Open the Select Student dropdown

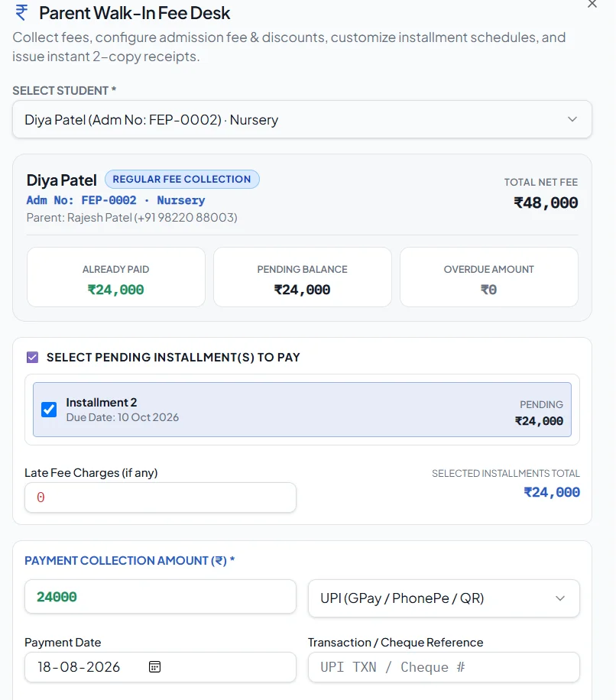tap(302, 119)
